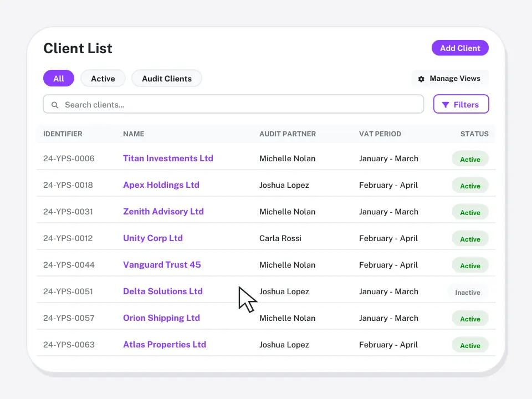Click Michelle Nolan in Titan Investments row
The height and width of the screenshot is (399, 532).
click(288, 158)
